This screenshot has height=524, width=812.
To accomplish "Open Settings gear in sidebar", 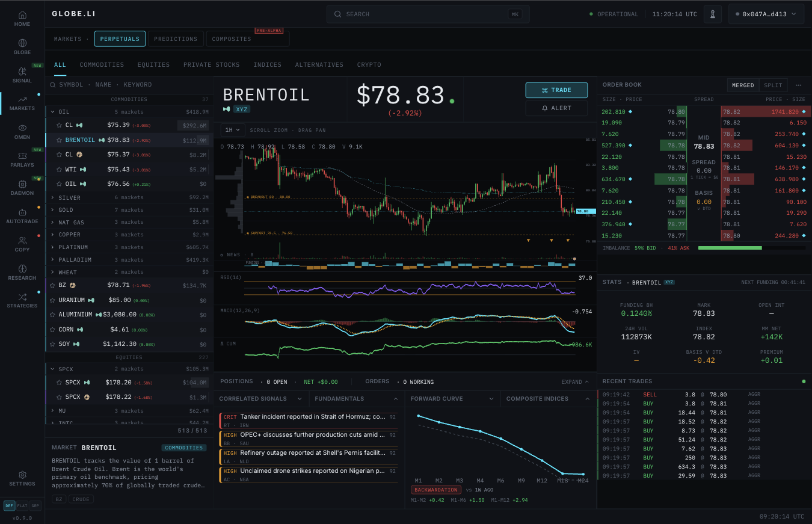I will pos(22,478).
